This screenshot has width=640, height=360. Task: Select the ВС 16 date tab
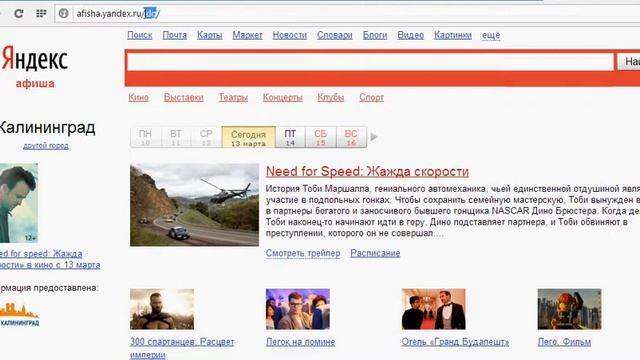click(351, 138)
